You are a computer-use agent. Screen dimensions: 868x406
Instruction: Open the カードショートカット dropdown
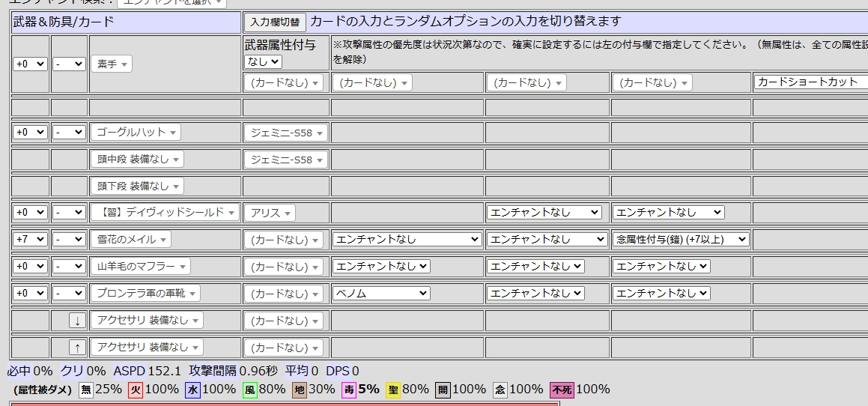click(810, 82)
